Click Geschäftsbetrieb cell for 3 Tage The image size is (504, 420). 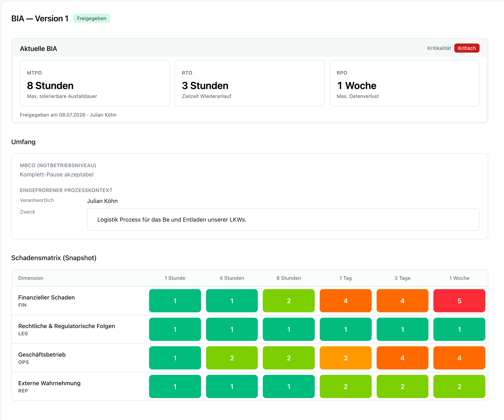coord(403,358)
